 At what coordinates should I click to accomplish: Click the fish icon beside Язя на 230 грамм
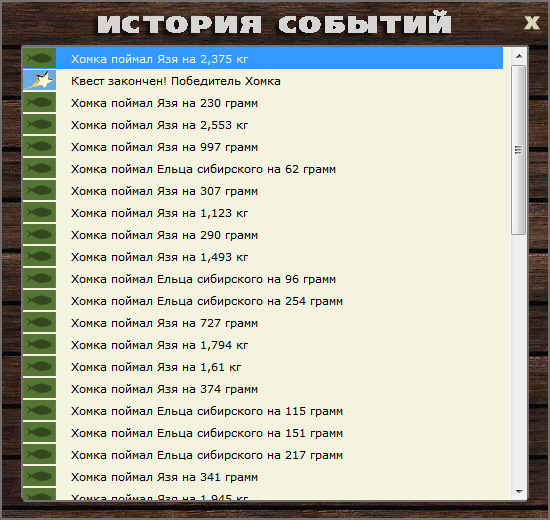(x=39, y=102)
